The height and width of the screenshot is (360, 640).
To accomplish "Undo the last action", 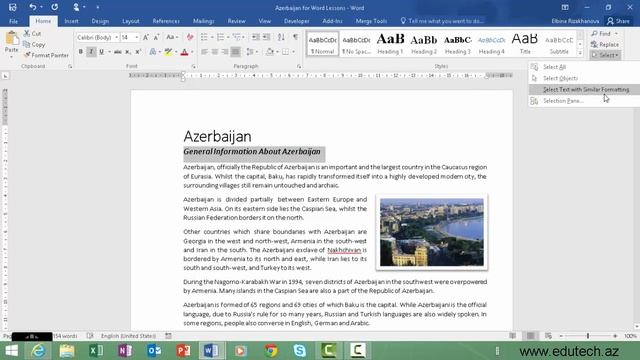I will [33, 7].
